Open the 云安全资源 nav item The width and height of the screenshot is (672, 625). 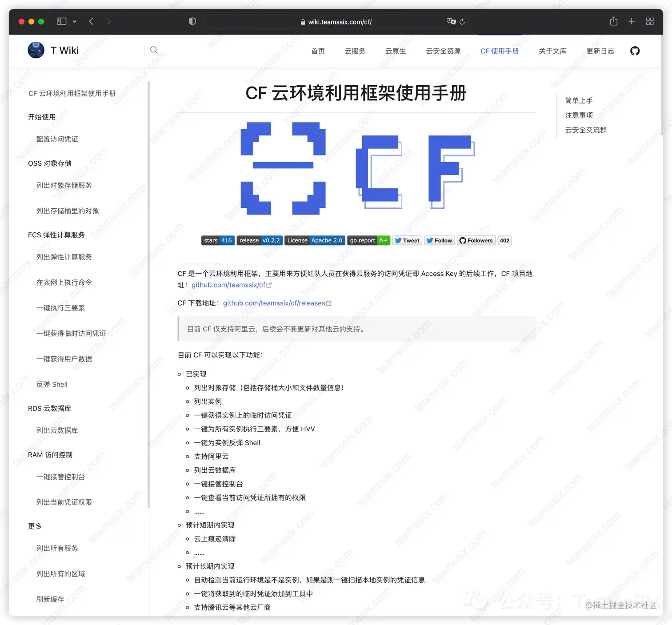444,51
